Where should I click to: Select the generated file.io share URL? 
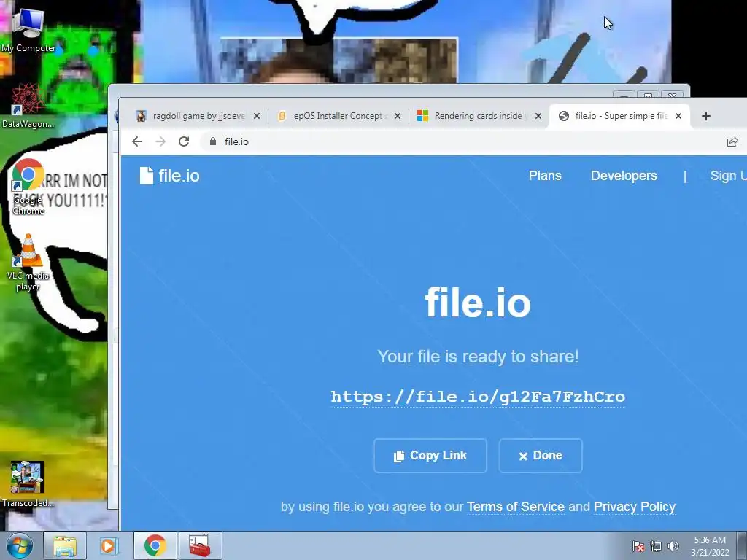(x=478, y=397)
